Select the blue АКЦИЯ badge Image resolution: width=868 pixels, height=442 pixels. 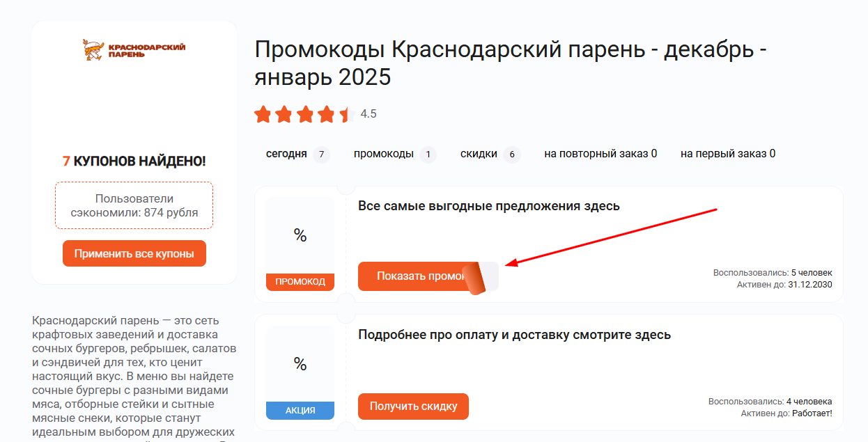pyautogui.click(x=300, y=411)
